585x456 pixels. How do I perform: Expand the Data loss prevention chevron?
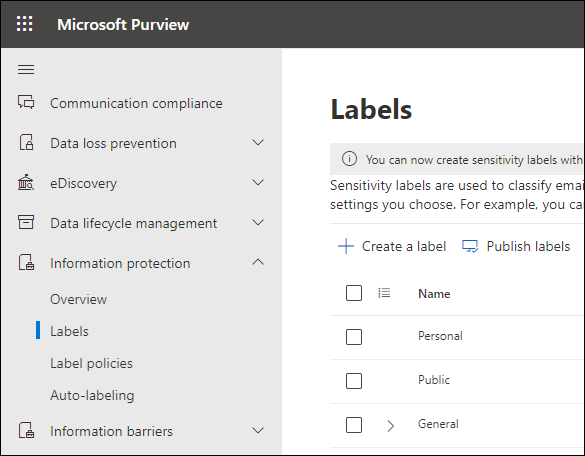[x=258, y=143]
